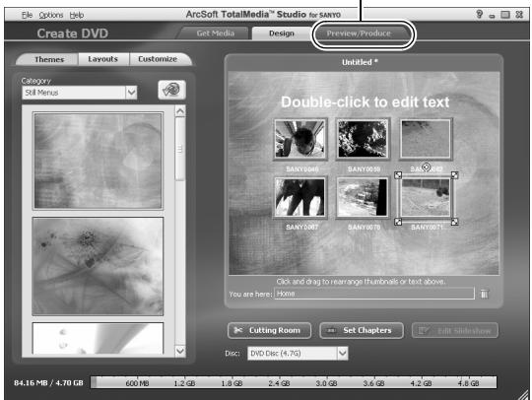
Task: Select the SANY0071 video thumbnail
Action: tap(427, 198)
